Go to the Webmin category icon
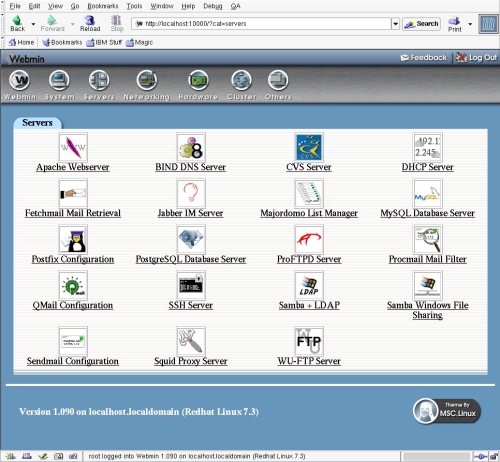 pyautogui.click(x=20, y=80)
